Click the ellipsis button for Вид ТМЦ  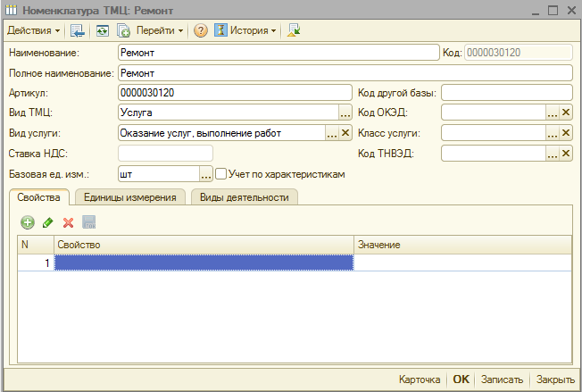click(x=345, y=113)
